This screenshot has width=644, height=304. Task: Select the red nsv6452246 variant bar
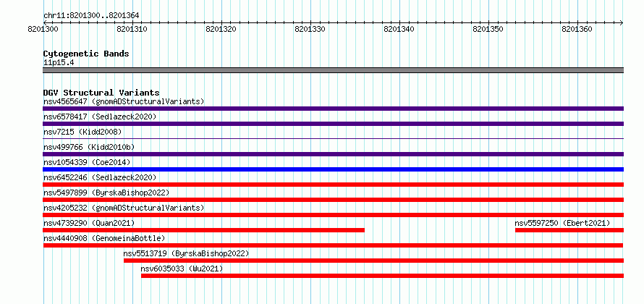tap(333, 185)
